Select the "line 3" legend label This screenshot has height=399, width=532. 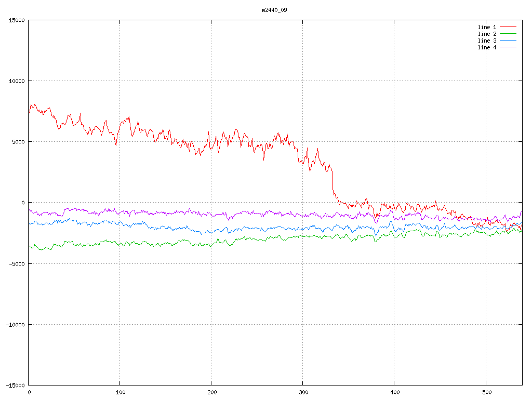pyautogui.click(x=487, y=41)
